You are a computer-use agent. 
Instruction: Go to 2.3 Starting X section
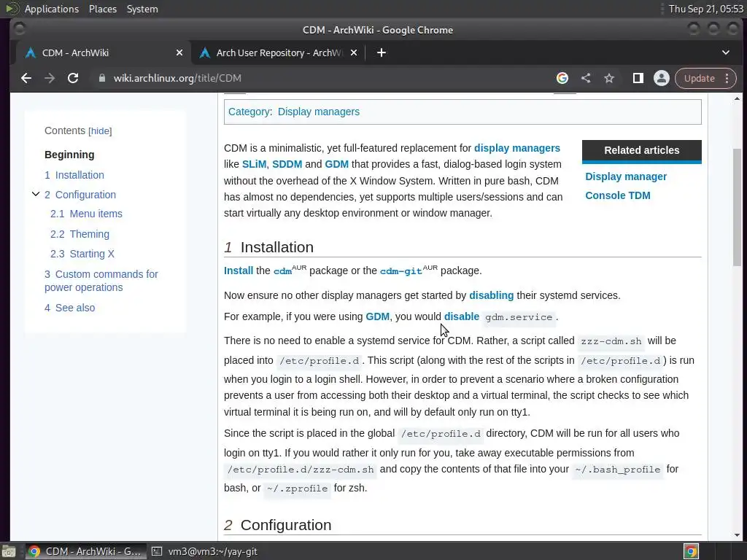(82, 254)
